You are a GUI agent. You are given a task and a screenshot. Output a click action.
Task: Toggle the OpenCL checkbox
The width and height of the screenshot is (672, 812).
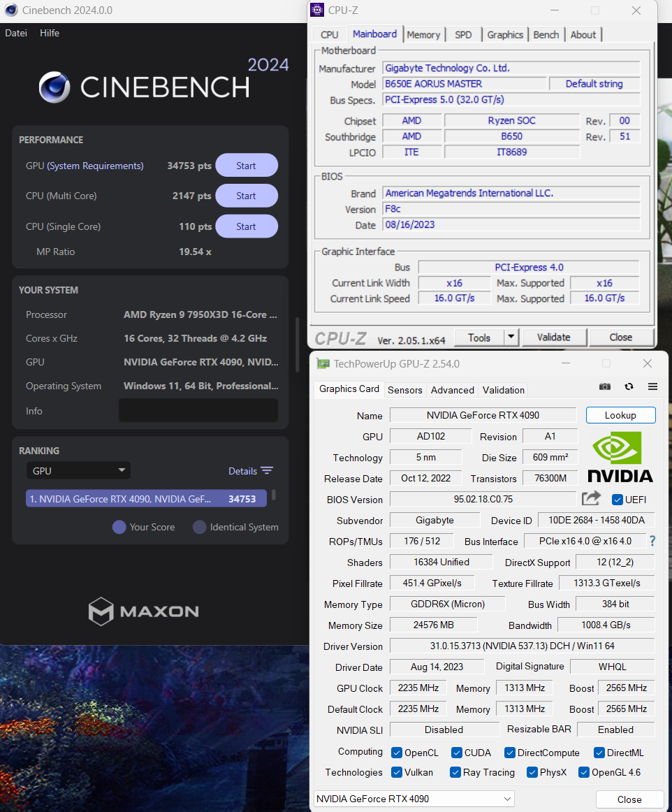coord(397,753)
